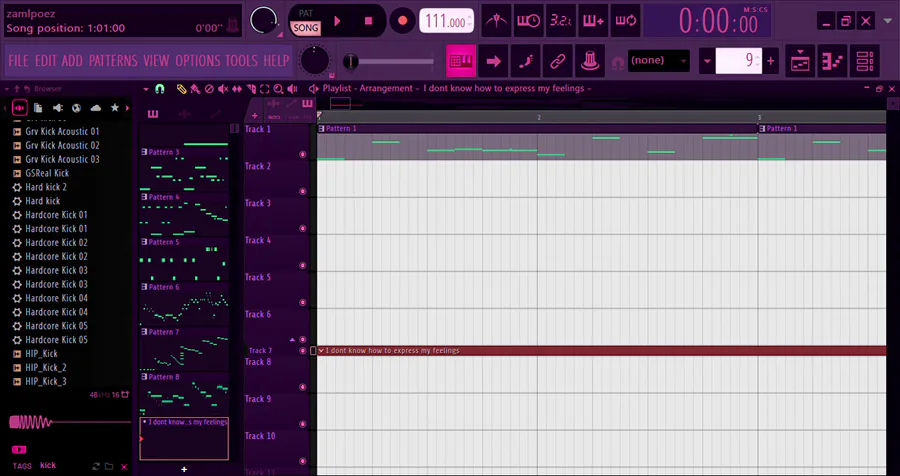
Task: Select browser Files tab icon
Action: 38,108
